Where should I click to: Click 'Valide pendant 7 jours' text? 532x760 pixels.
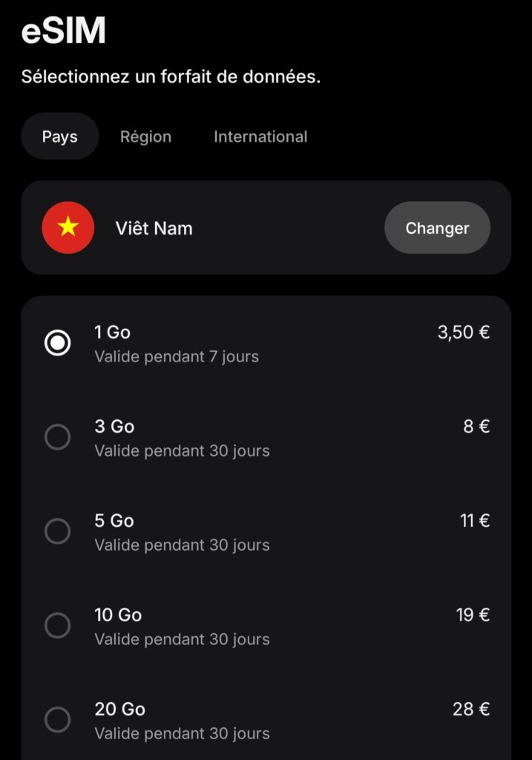176,357
